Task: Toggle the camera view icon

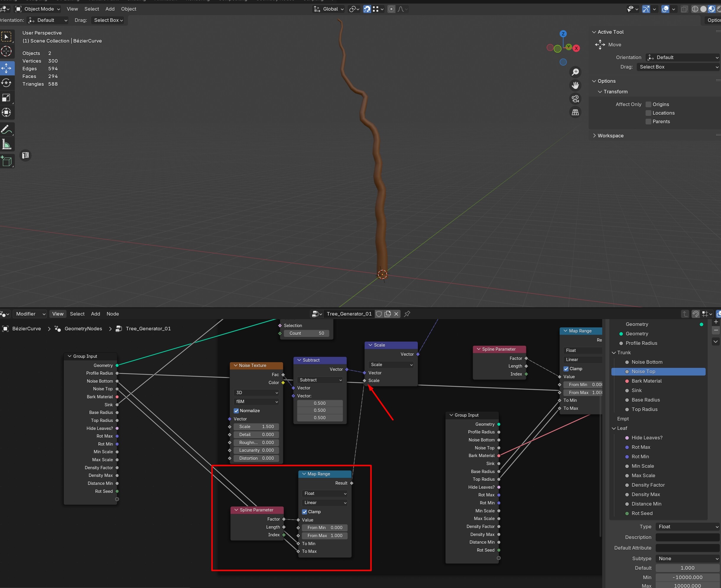Action: point(575,99)
